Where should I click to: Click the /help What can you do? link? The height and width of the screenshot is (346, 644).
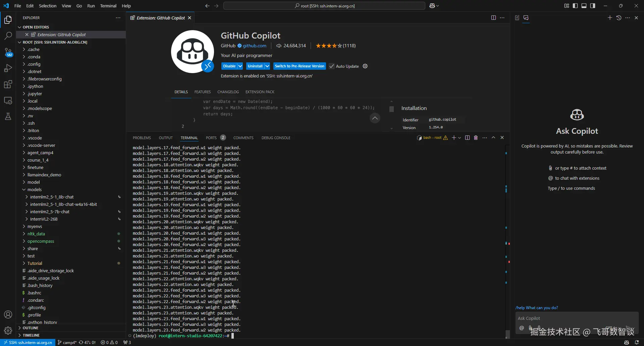click(537, 308)
